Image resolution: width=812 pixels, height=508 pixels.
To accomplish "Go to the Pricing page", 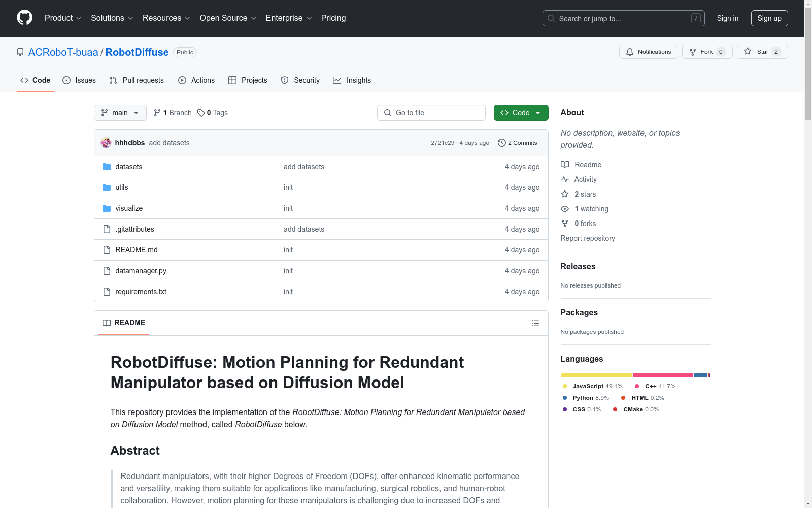I will click(x=333, y=18).
